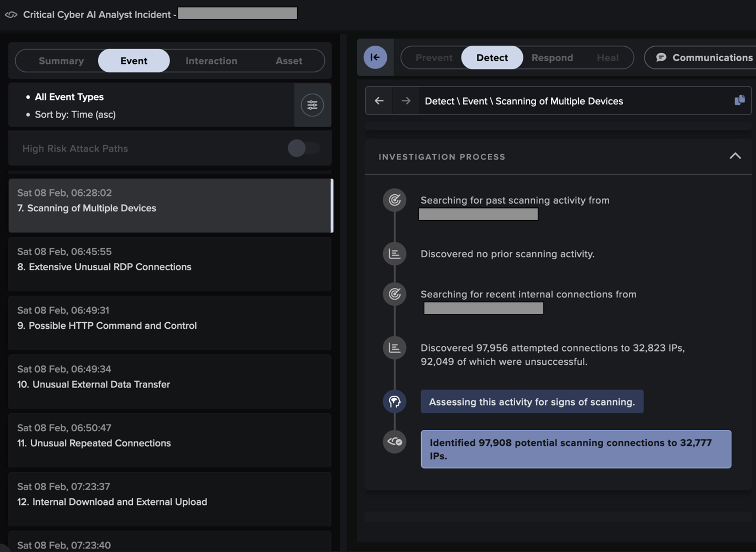The image size is (756, 552).
Task: Open the event filter settings icon
Action: [x=312, y=105]
